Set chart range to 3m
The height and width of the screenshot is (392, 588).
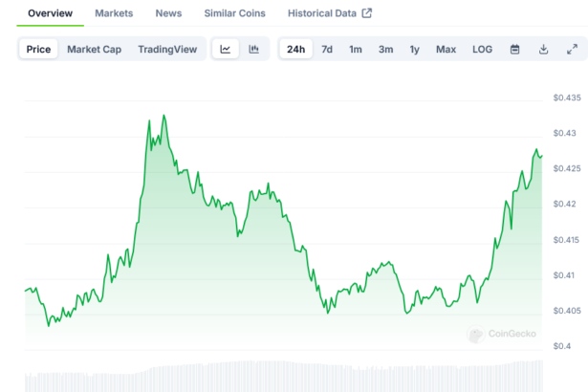(x=385, y=50)
